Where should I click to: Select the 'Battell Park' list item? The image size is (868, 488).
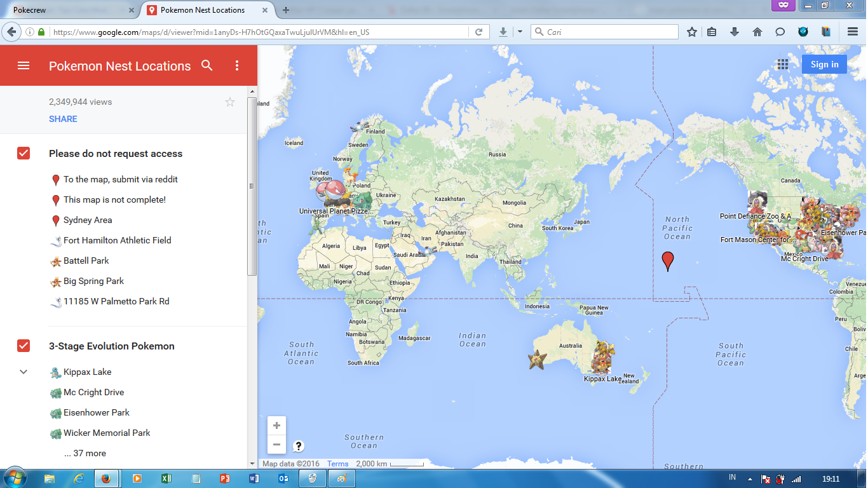click(x=86, y=261)
